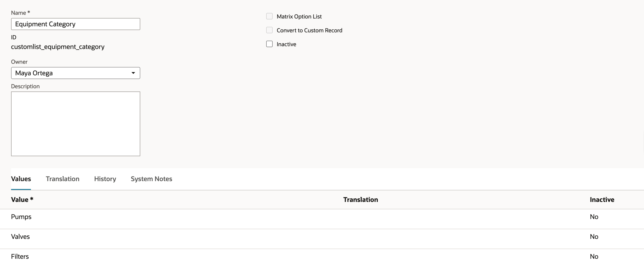Click the Inactive column header
Image resolution: width=644 pixels, height=268 pixels.
click(602, 200)
